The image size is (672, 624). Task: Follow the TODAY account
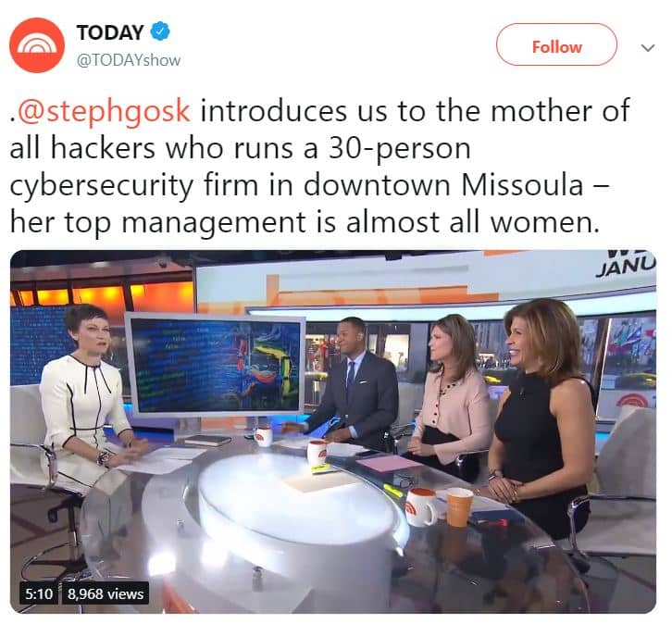(556, 44)
